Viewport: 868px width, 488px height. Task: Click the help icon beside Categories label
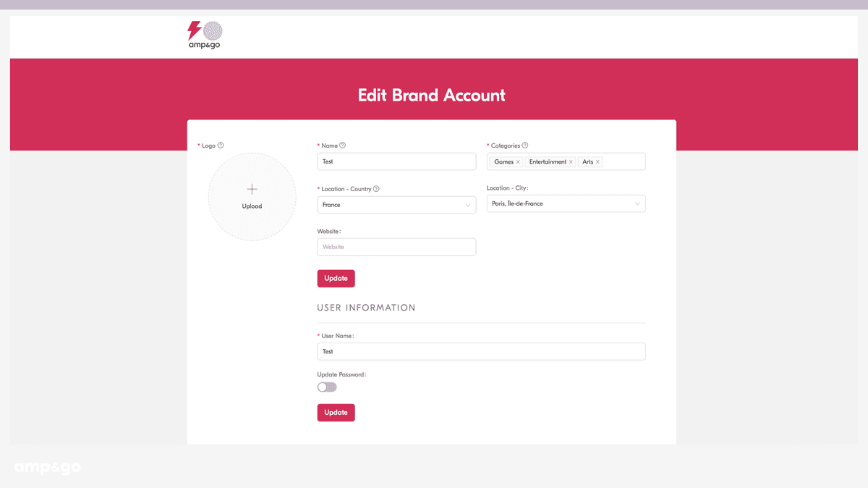click(x=525, y=146)
